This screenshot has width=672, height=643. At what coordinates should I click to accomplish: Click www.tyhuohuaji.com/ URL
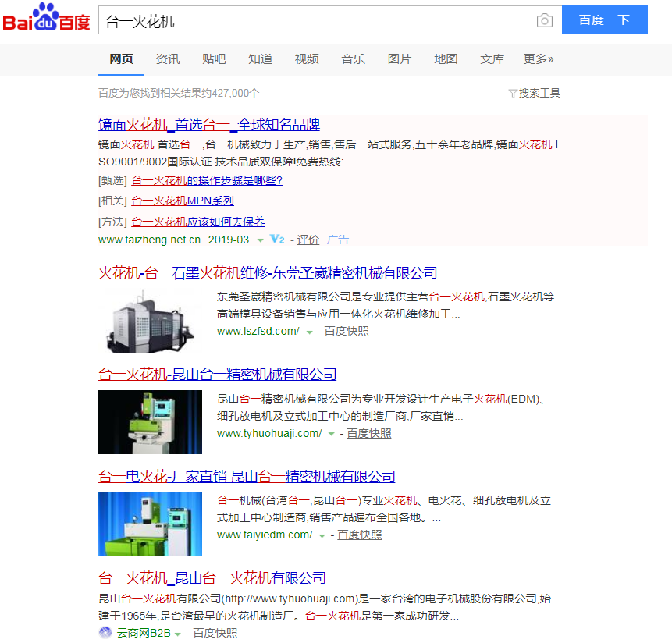tap(269, 433)
